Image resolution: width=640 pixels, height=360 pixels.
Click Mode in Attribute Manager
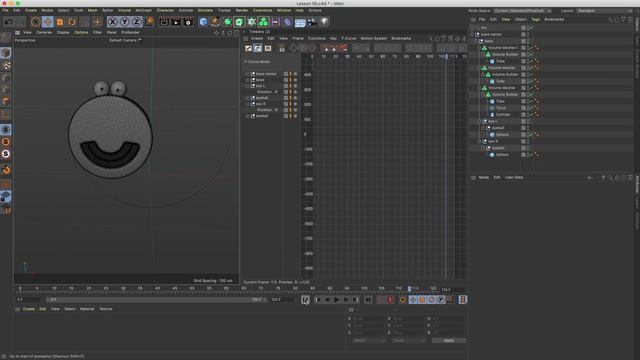tap(484, 178)
